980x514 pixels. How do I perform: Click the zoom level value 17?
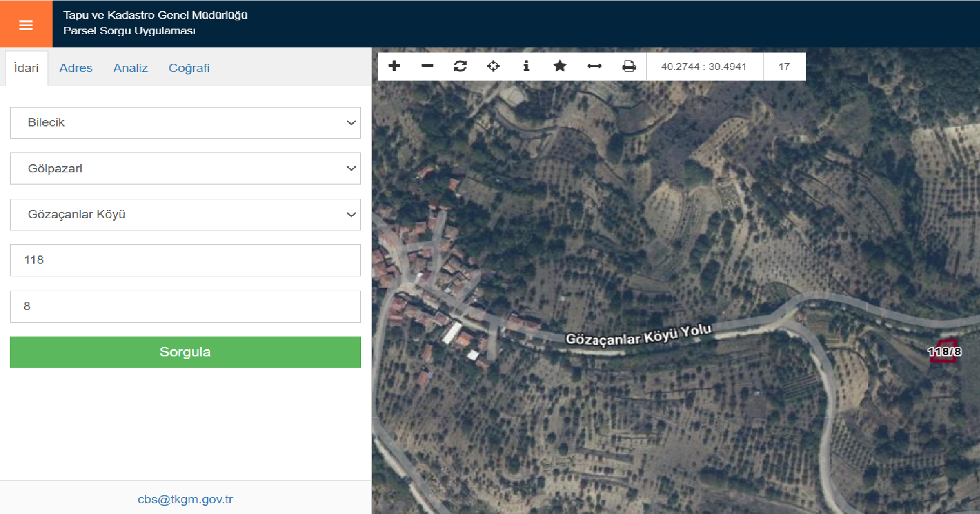(x=784, y=67)
